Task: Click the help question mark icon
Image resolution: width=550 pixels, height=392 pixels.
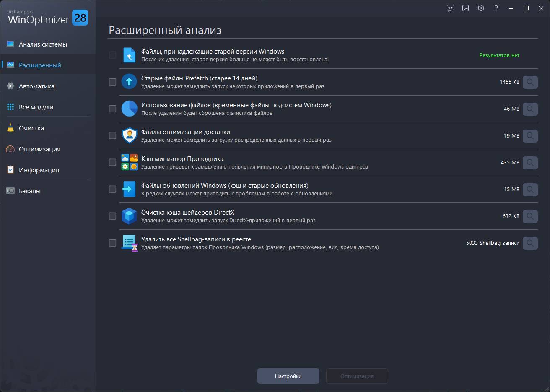Action: (x=496, y=8)
